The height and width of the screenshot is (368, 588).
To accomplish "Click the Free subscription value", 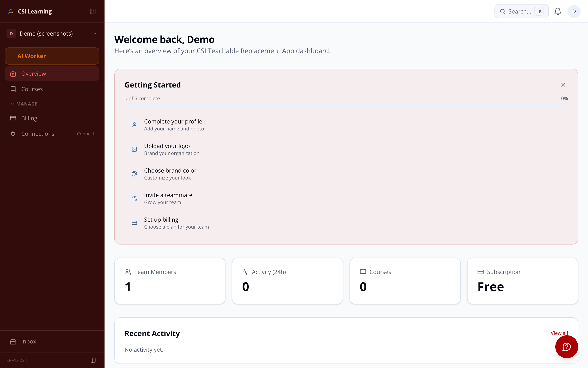I will pos(491,287).
